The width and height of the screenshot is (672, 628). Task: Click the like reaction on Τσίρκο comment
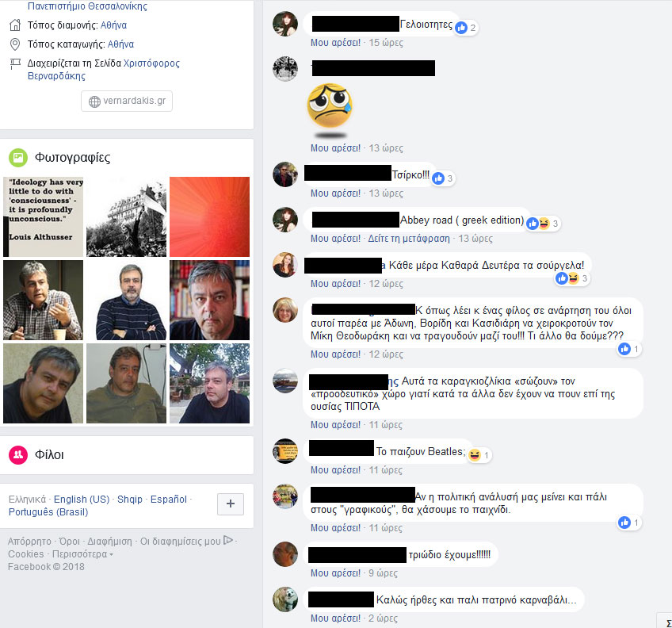click(x=438, y=178)
